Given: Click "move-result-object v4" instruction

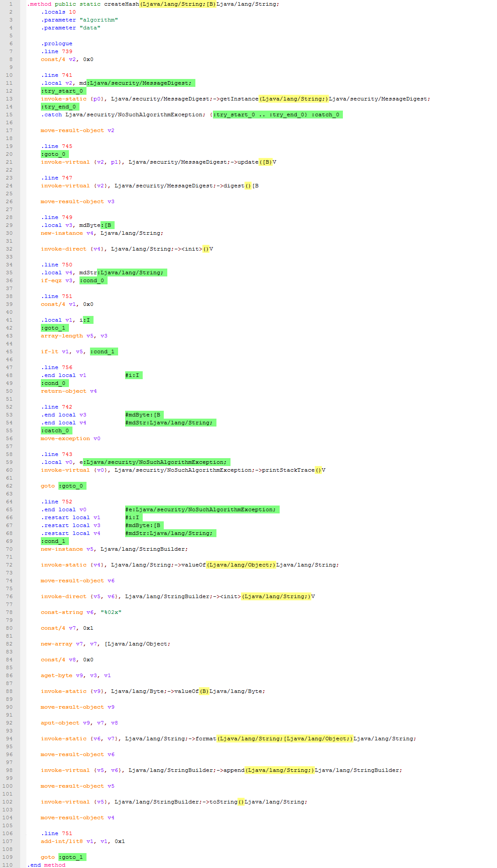Looking at the screenshot, I should [x=78, y=818].
